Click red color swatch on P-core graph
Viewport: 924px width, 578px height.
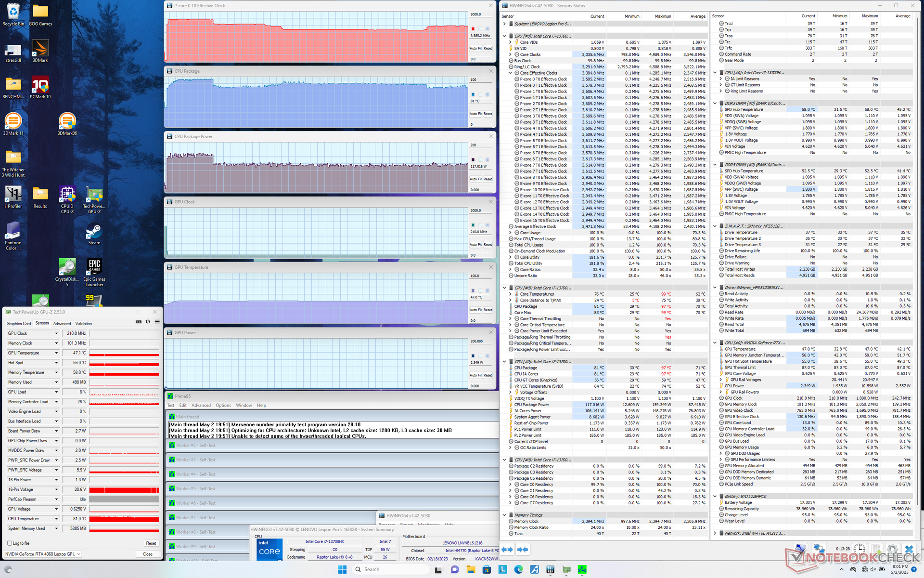(473, 29)
